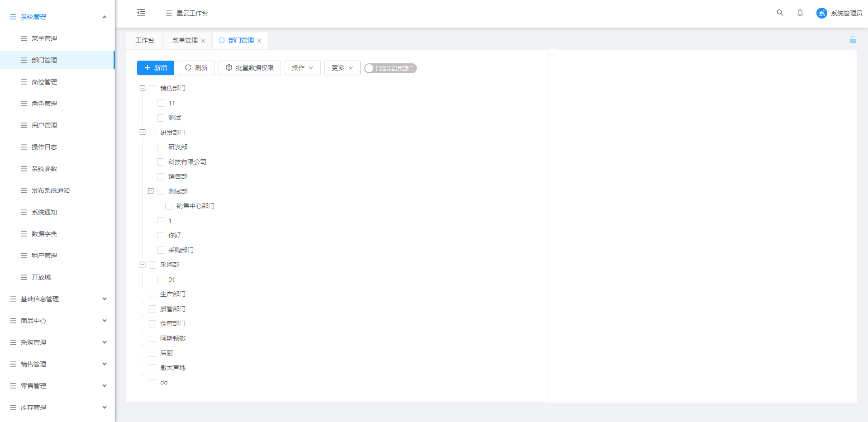Click the 商品中心 section icon

tap(13, 321)
